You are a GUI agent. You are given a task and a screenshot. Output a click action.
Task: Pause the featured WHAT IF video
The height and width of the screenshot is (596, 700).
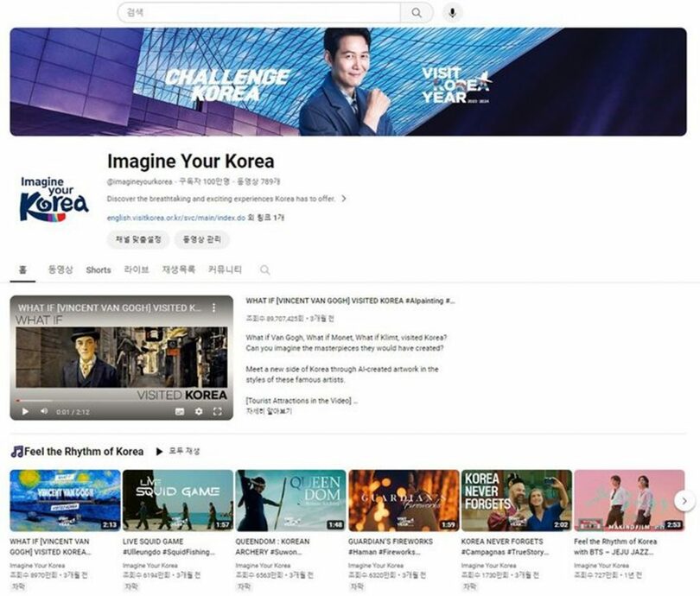(x=25, y=411)
